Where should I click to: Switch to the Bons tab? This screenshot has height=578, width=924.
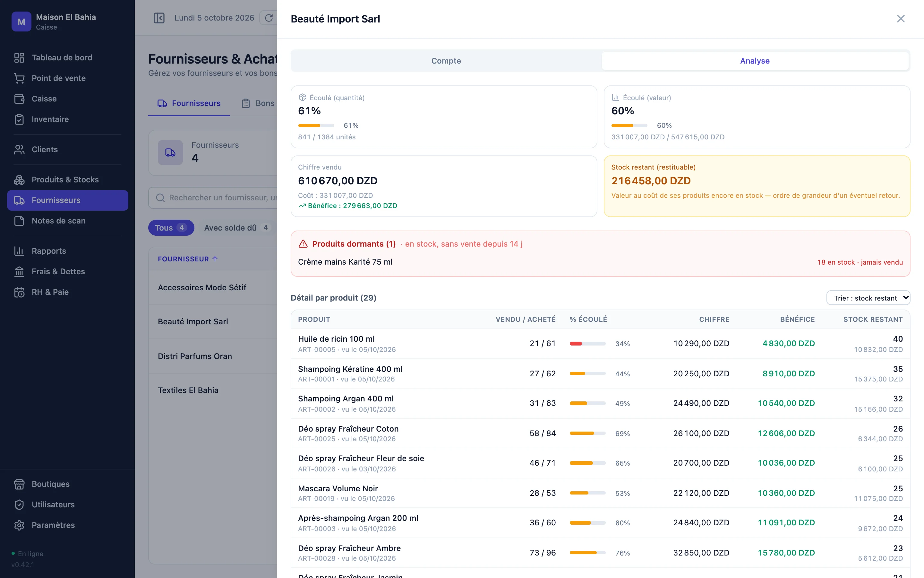pyautogui.click(x=259, y=103)
